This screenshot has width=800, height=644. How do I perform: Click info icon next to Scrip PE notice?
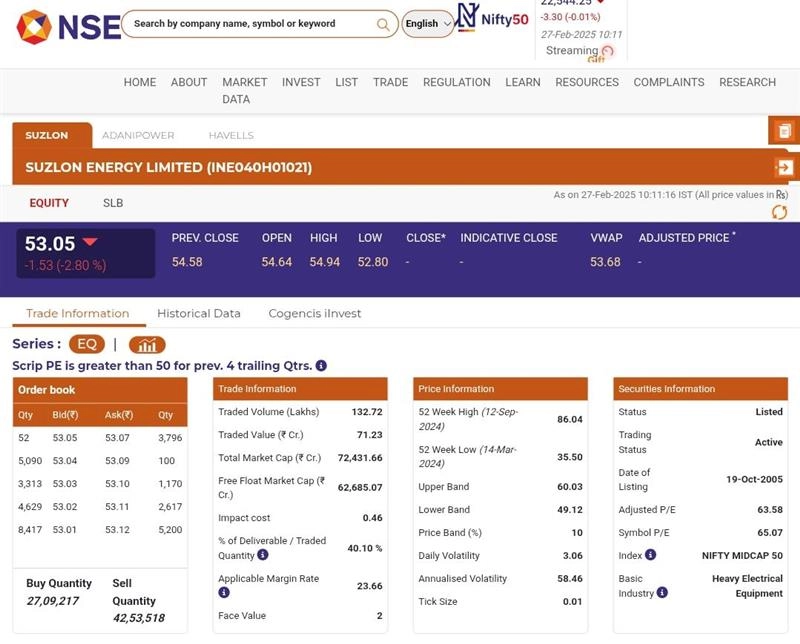tap(321, 366)
